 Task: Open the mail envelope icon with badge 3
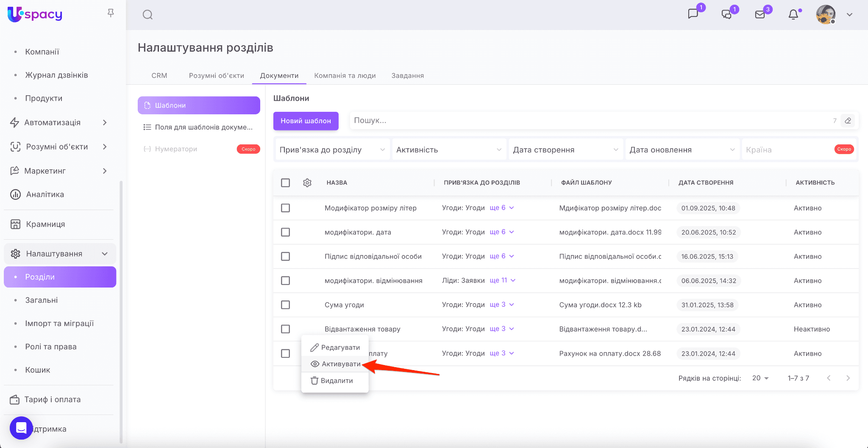pyautogui.click(x=760, y=15)
